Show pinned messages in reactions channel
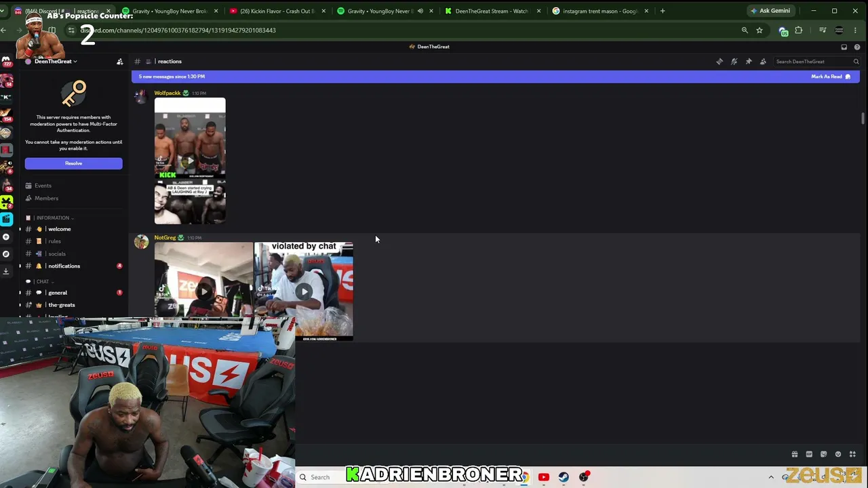 click(749, 62)
